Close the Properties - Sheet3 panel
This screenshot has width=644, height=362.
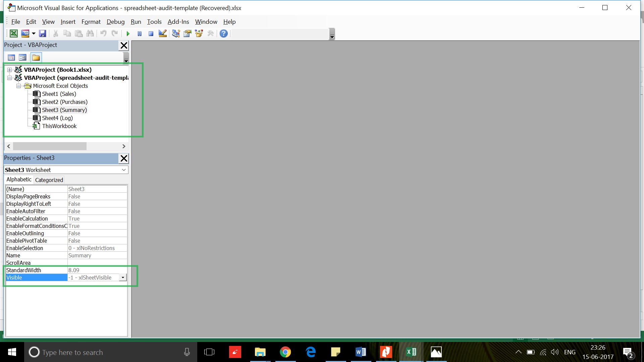[x=124, y=158]
